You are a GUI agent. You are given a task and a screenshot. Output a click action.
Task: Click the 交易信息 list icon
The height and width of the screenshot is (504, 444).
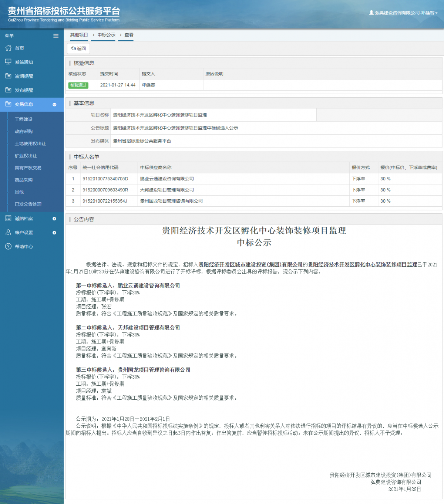click(8, 104)
